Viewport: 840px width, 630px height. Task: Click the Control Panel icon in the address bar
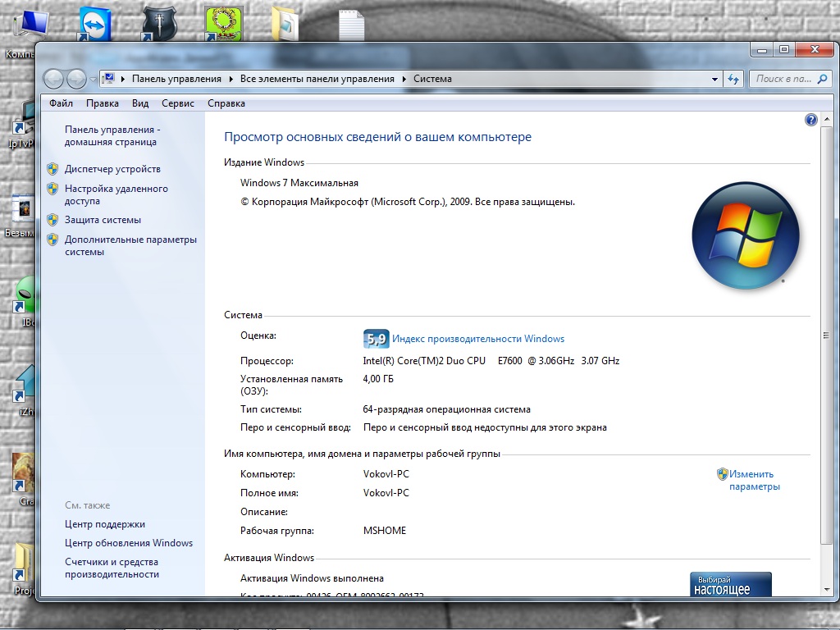109,79
